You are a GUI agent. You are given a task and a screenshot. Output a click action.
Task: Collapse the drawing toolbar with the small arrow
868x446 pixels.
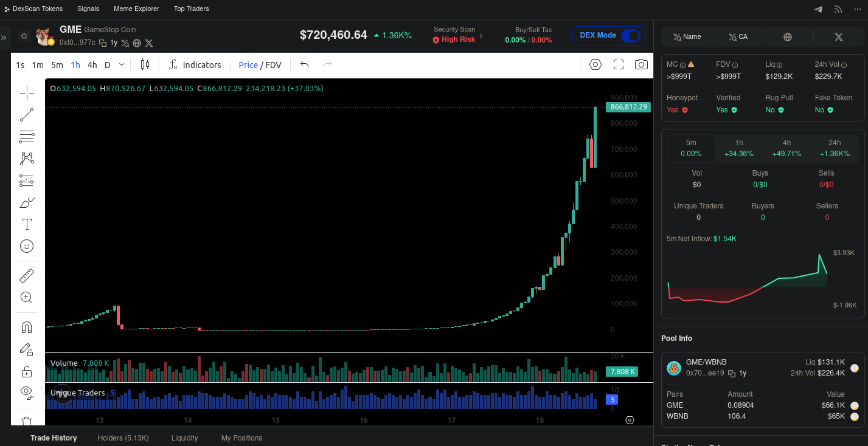42,387
